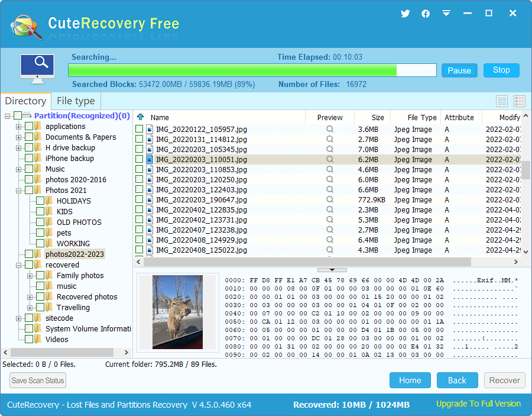Check the box for IMG_20220203_105345.jpg

click(139, 149)
